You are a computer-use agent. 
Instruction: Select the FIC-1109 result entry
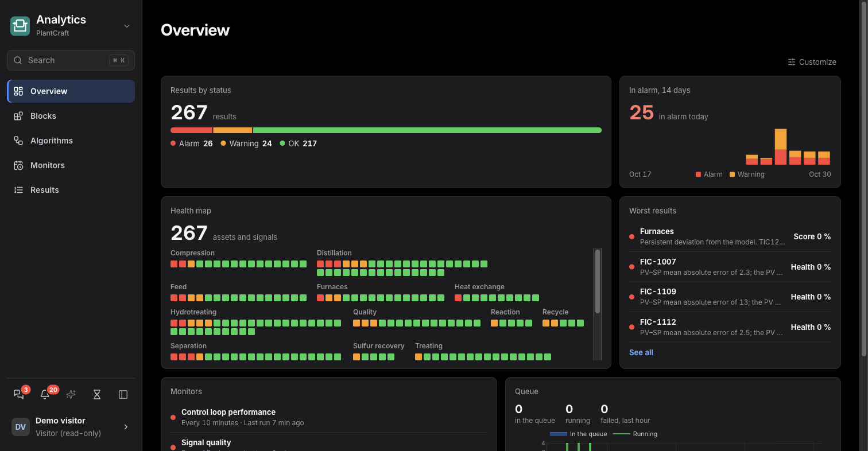[x=730, y=297]
